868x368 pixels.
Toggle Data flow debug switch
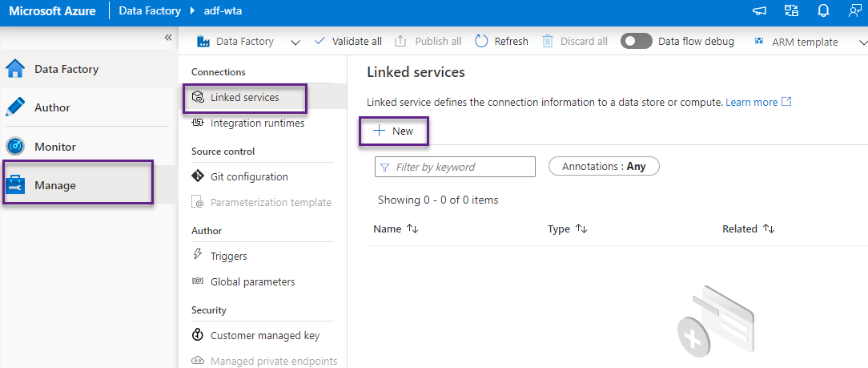click(x=637, y=42)
